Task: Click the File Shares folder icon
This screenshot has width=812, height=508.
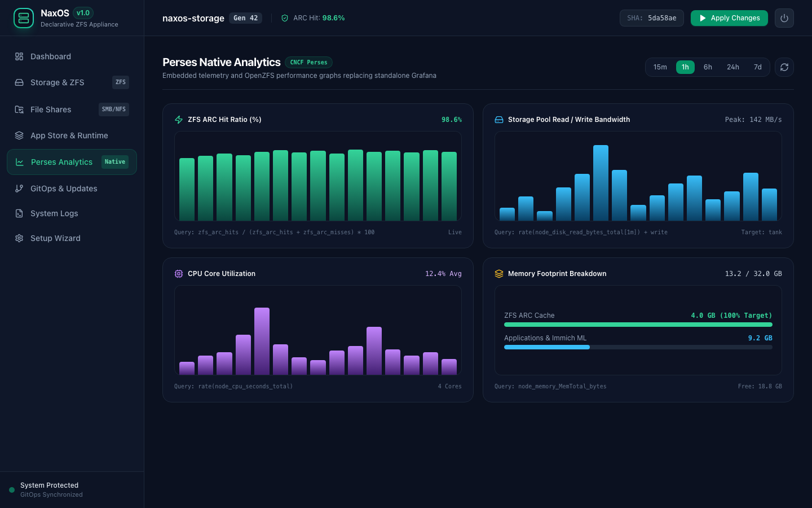Action: point(19,110)
